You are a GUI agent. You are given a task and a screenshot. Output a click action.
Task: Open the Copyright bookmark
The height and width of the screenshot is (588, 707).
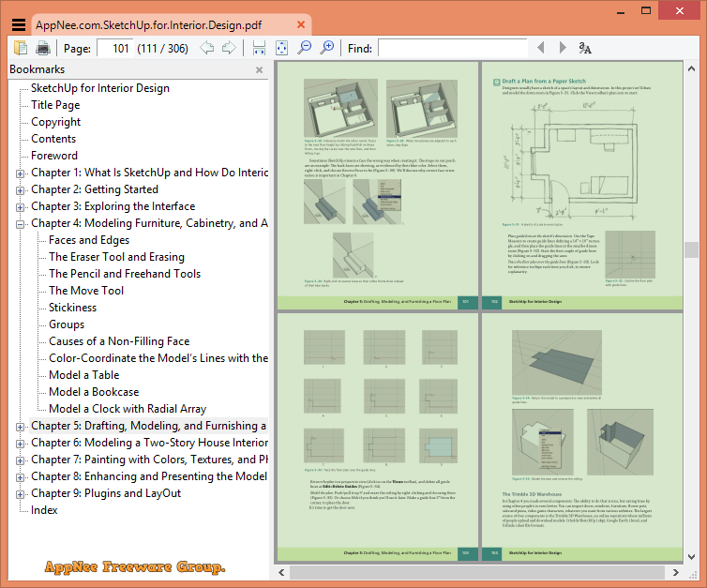(56, 122)
